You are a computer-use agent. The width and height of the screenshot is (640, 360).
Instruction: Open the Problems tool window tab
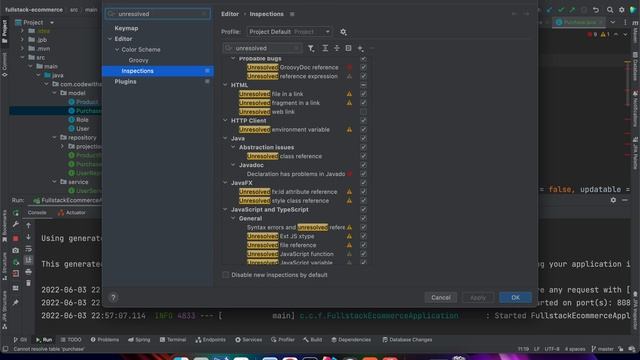click(105, 340)
